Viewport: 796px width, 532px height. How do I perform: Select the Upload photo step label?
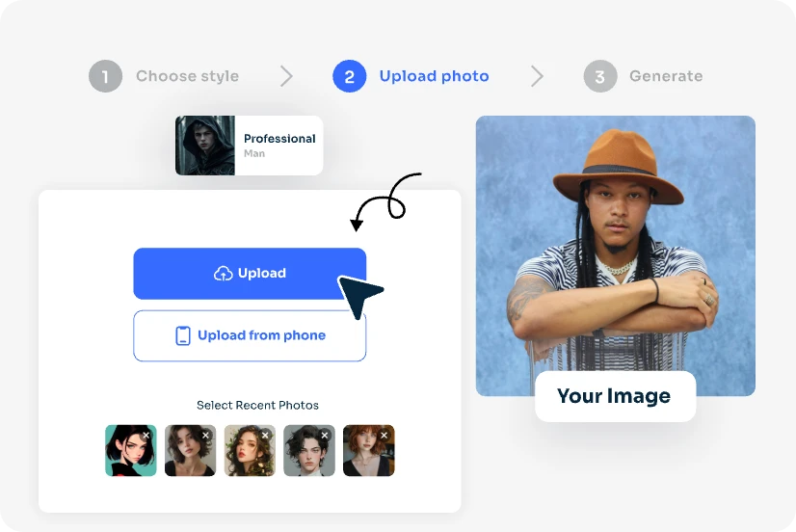click(434, 76)
